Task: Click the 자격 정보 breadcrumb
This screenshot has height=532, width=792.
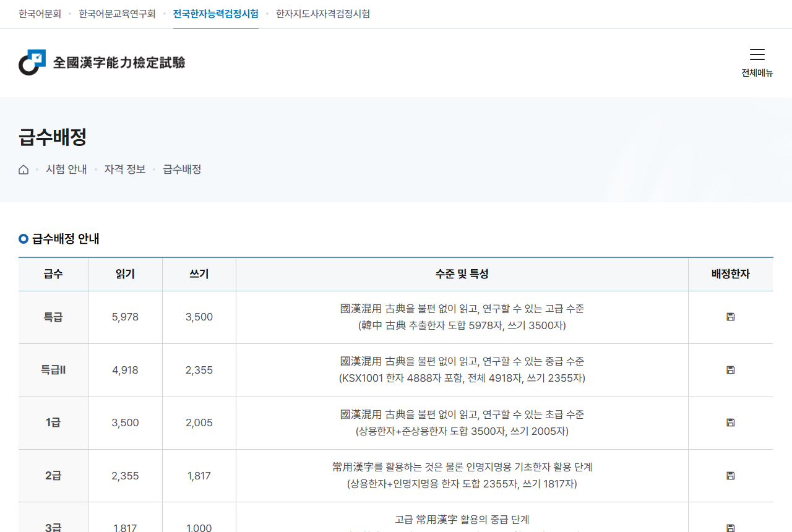Action: pyautogui.click(x=125, y=169)
